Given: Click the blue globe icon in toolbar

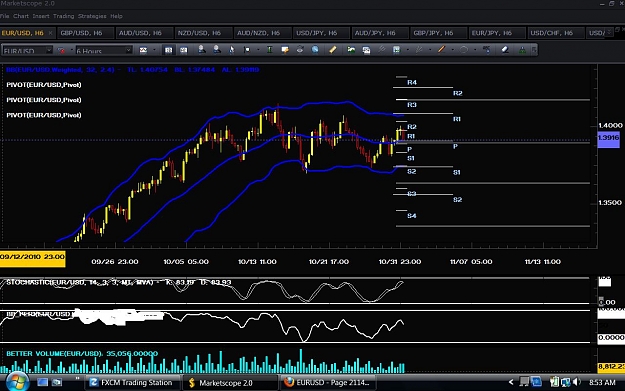Looking at the screenshot, I should point(315,49).
